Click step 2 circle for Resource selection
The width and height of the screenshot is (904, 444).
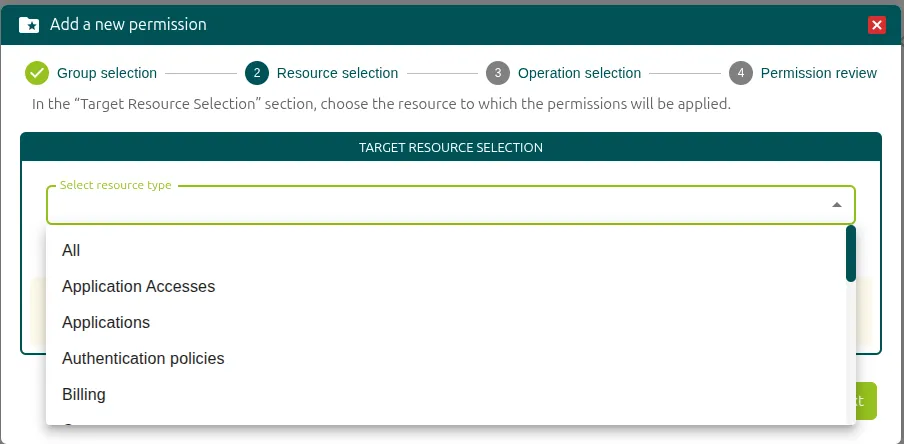pyautogui.click(x=257, y=73)
